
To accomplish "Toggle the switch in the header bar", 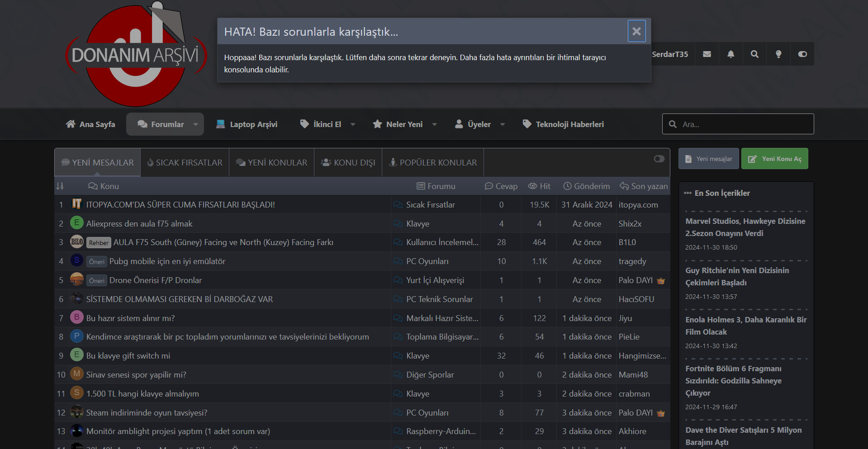I will coord(802,54).
